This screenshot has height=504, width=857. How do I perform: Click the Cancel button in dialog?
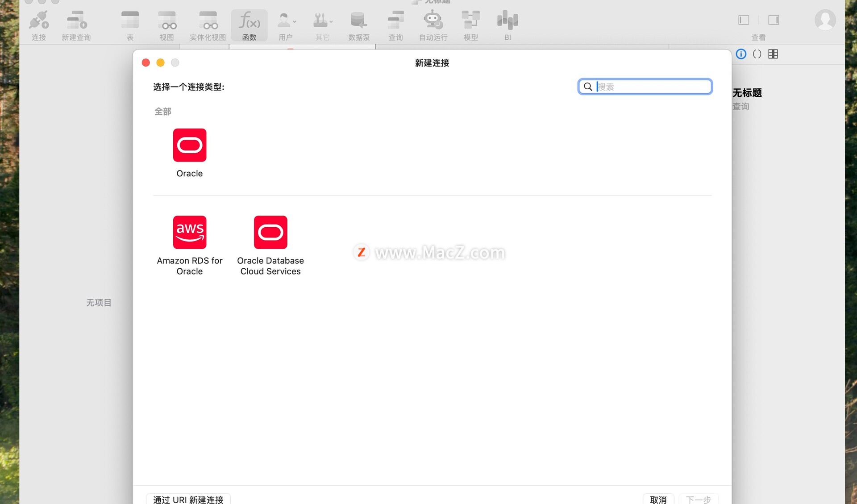(x=658, y=499)
